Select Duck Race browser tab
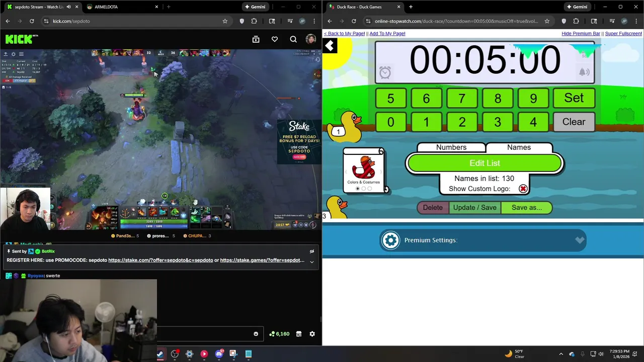644x362 pixels. click(x=365, y=7)
